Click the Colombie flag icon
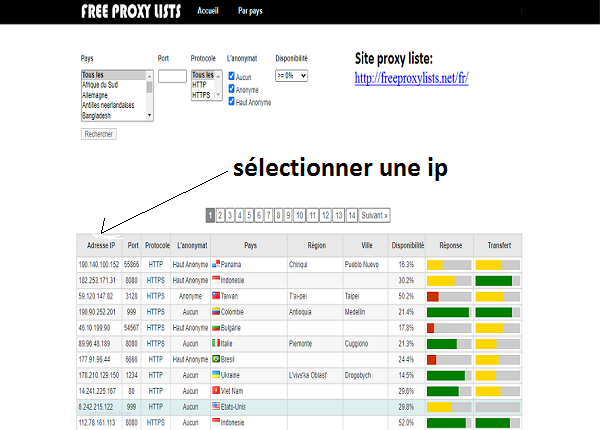This screenshot has height=430, width=600. tap(216, 311)
